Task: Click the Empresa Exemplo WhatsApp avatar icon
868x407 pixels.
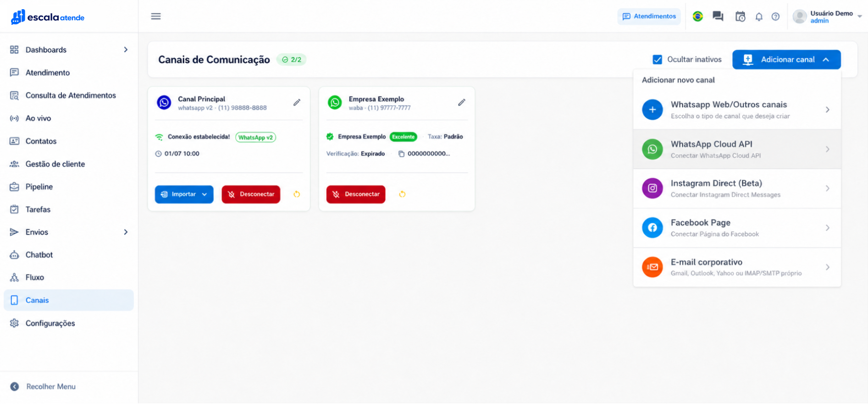Action: tap(335, 102)
